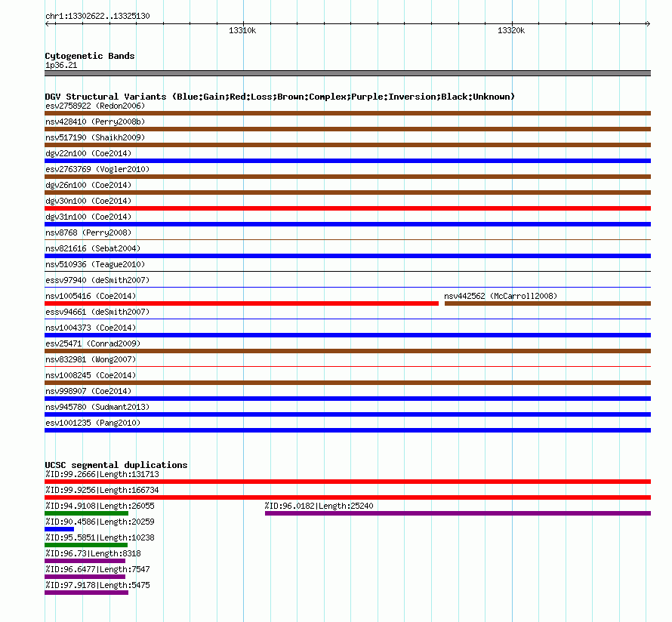Click the 13310k ruler tick label

(242, 30)
